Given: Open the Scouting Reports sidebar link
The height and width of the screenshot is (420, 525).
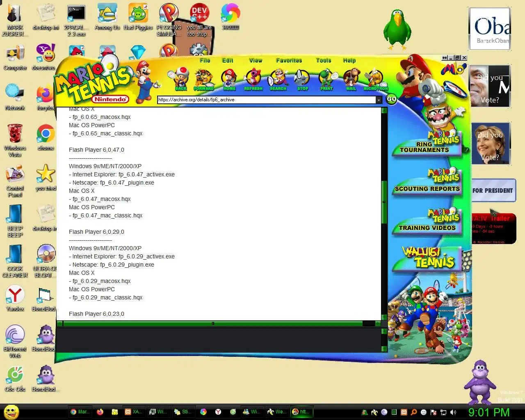Looking at the screenshot, I should tap(427, 183).
